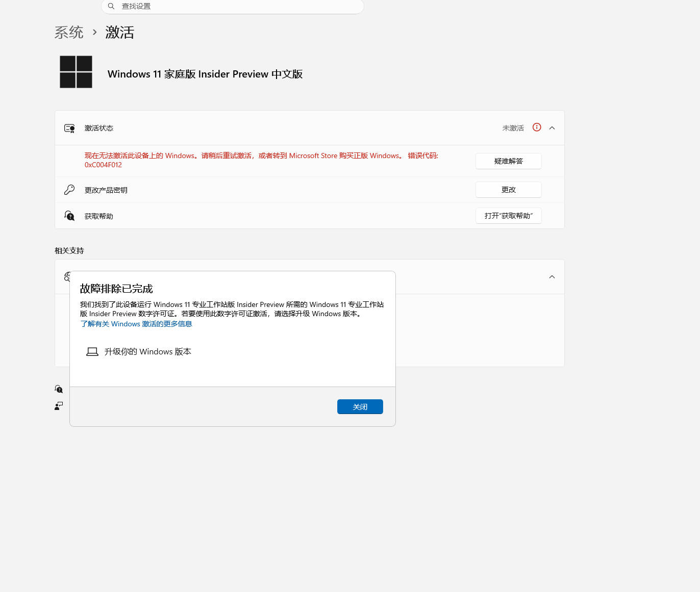Viewport: 700px width, 592px height.
Task: Open the 疑难解答 troubleshooter
Action: coord(509,161)
